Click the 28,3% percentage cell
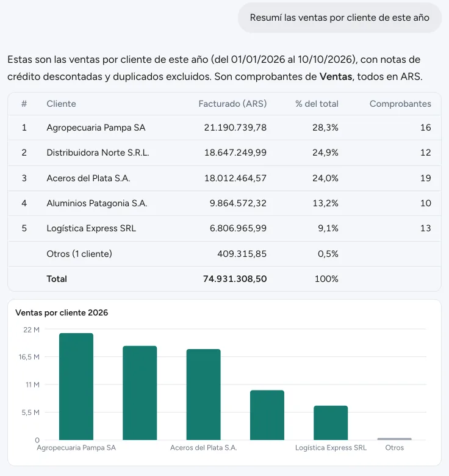 point(326,128)
